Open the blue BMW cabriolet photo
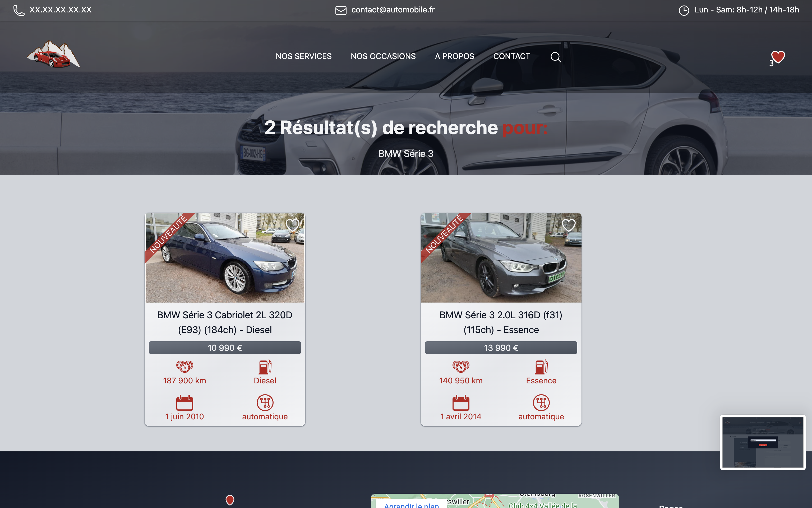Screen dimensions: 812x508 225,258
